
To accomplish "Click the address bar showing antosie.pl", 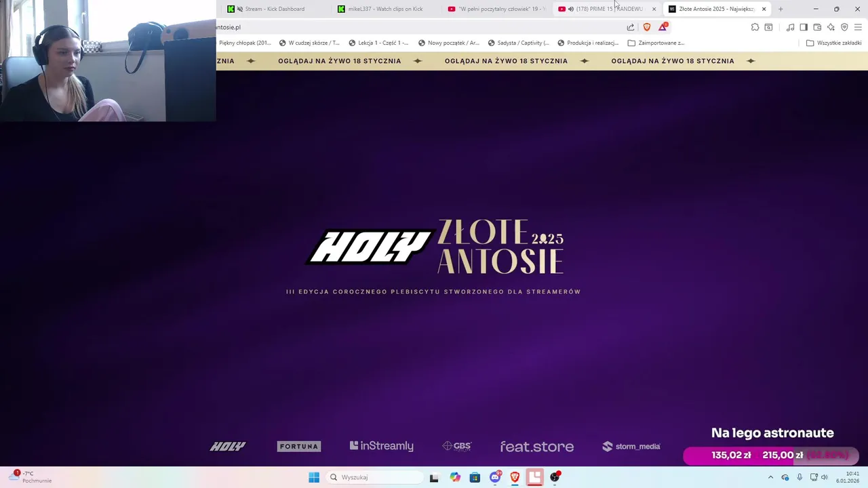I will 420,27.
